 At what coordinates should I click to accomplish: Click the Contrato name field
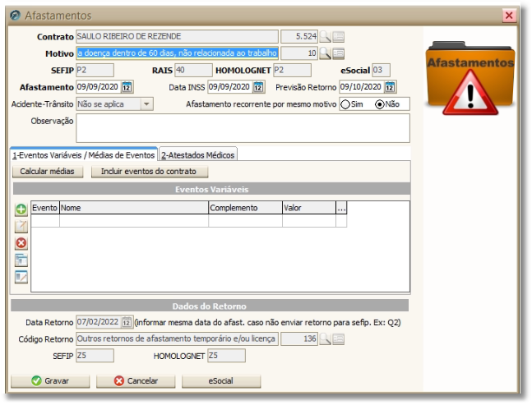tap(177, 36)
